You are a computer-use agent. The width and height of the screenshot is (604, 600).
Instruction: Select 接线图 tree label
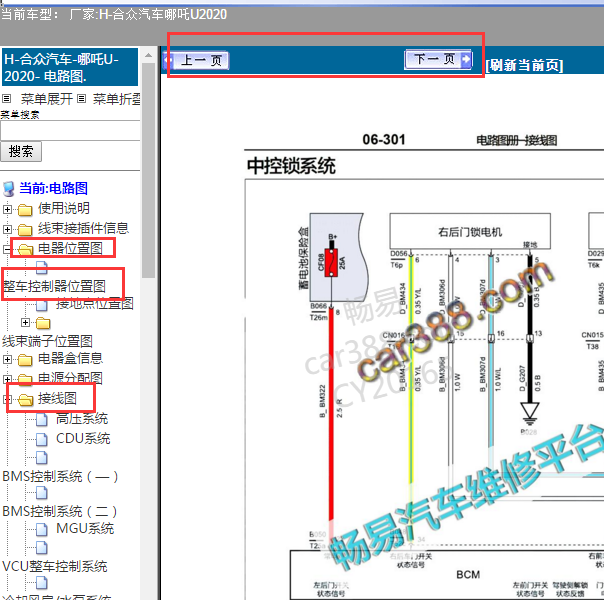coord(57,399)
